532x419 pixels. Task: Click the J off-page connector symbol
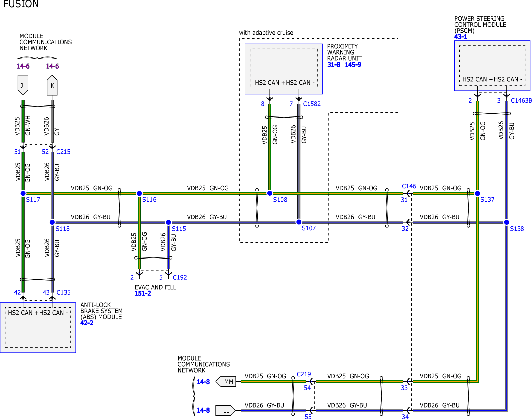point(23,85)
